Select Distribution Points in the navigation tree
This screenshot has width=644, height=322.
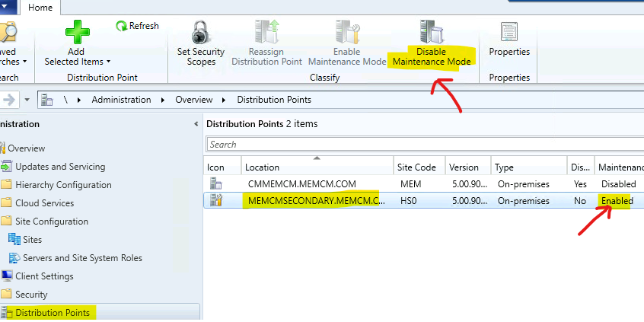[53, 313]
